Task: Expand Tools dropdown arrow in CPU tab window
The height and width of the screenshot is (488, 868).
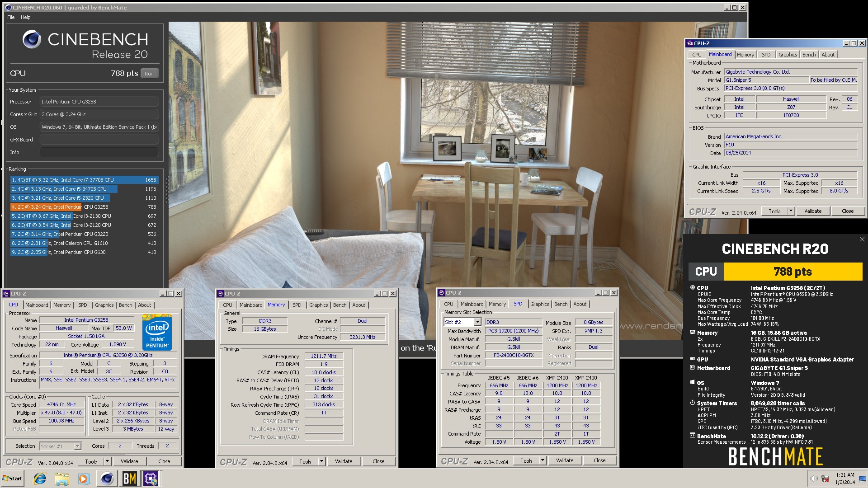Action: 107,461
